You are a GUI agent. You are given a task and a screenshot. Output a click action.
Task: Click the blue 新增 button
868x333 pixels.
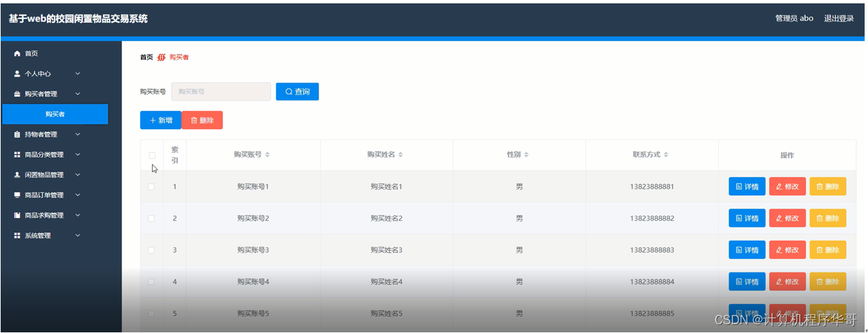[160, 120]
